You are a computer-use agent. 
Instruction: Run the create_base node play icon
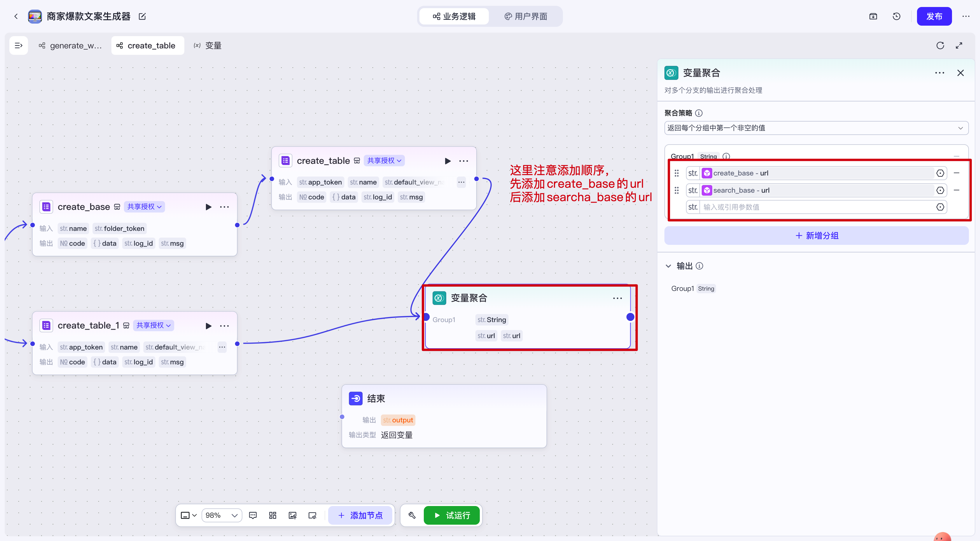pos(208,207)
